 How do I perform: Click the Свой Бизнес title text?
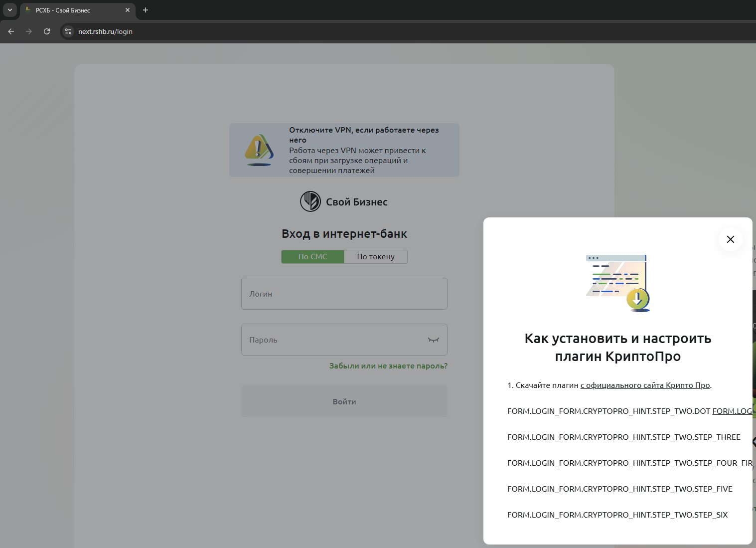(357, 202)
